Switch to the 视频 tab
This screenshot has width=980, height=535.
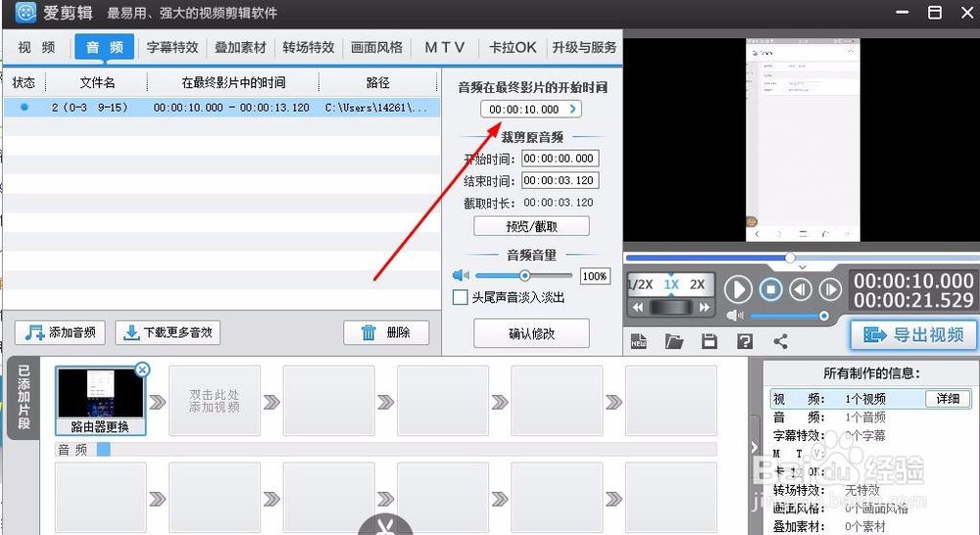pos(36,47)
